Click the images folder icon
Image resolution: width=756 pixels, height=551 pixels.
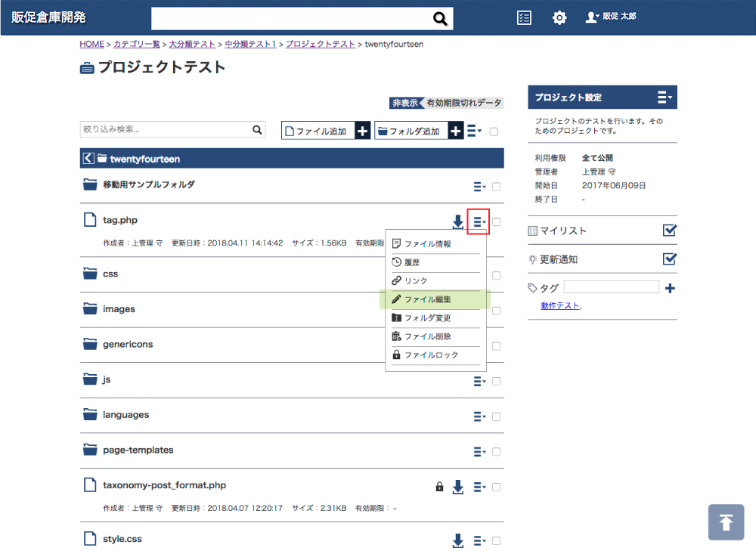tap(90, 308)
